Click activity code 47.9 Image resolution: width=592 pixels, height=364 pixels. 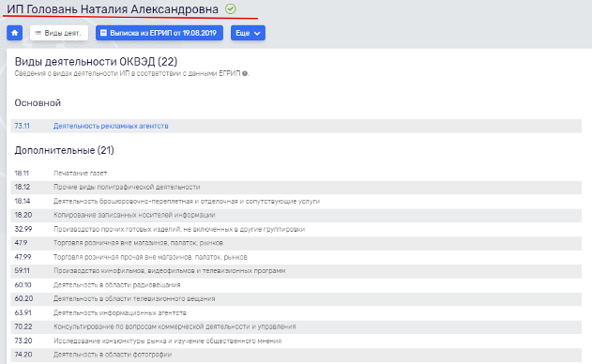tap(21, 243)
